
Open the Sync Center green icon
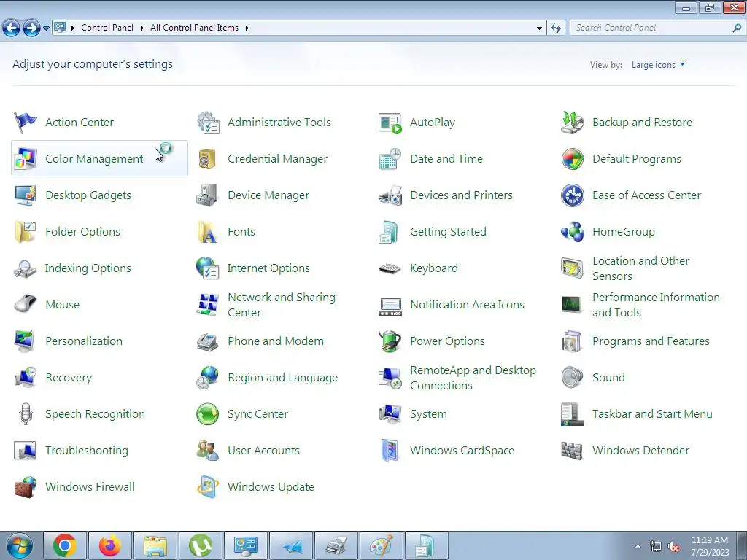[207, 414]
